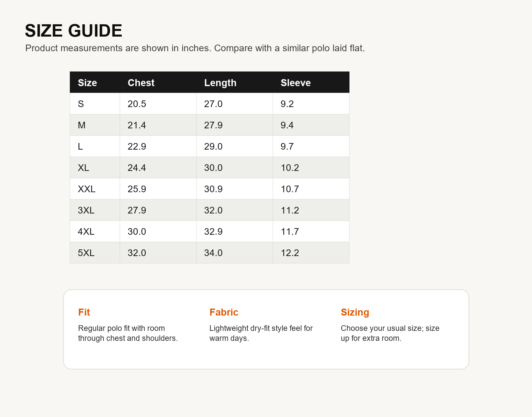Viewport: 532px width, 417px height.
Task: Select the Length column header
Action: point(220,82)
